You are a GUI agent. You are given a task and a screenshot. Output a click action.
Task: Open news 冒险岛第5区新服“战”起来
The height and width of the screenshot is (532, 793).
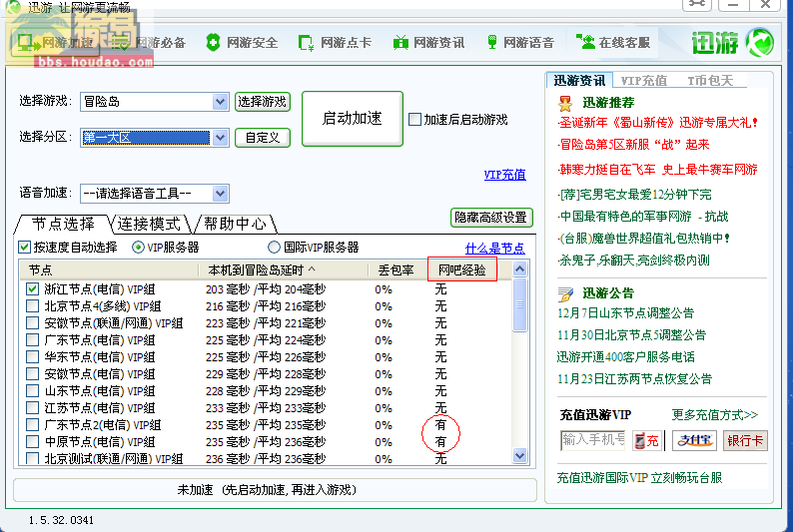633,145
